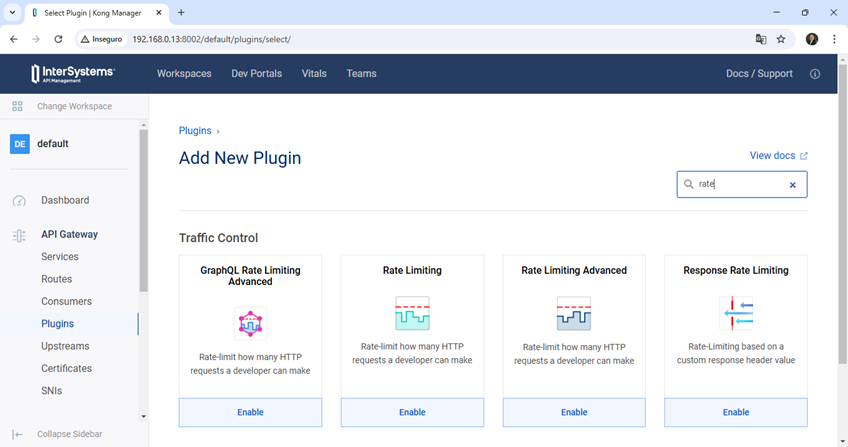The height and width of the screenshot is (447, 848).
Task: Click the GraphQL Rate Limiting Advanced plugin icon
Action: tap(250, 323)
